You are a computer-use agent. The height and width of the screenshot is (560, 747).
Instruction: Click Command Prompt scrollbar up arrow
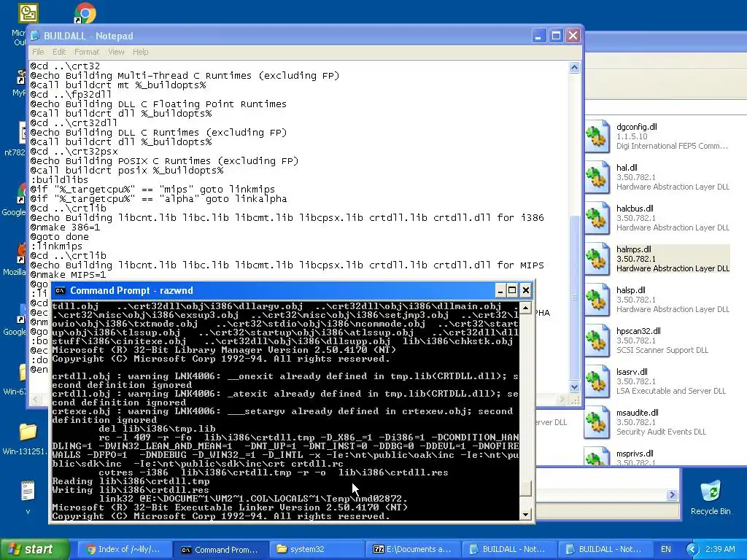(525, 308)
